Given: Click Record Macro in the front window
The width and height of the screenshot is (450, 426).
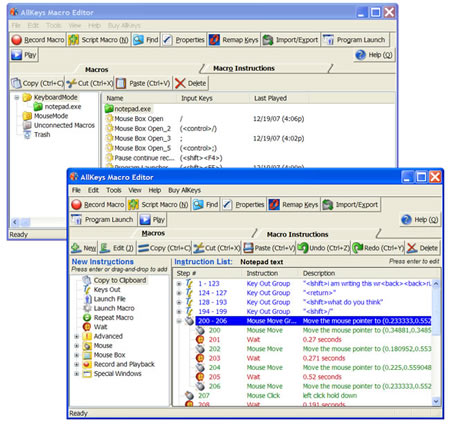Looking at the screenshot, I should pyautogui.click(x=98, y=204).
